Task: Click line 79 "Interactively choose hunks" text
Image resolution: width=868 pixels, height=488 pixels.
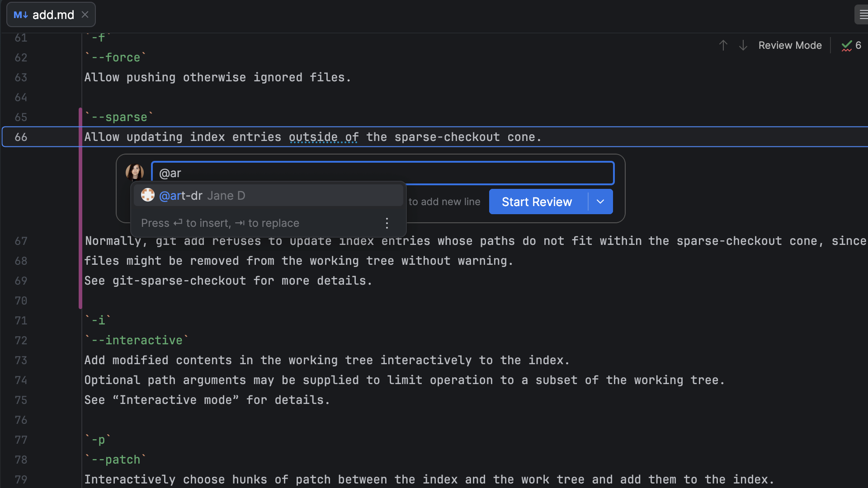Action: point(429,479)
